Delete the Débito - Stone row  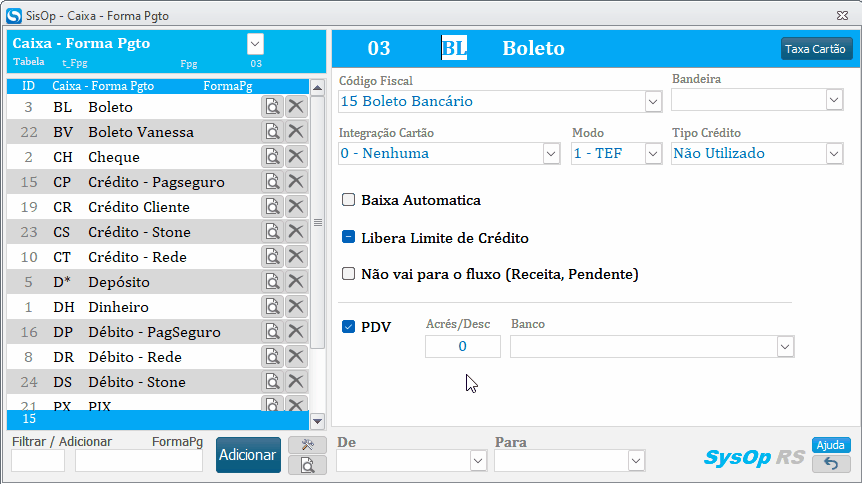(x=296, y=381)
